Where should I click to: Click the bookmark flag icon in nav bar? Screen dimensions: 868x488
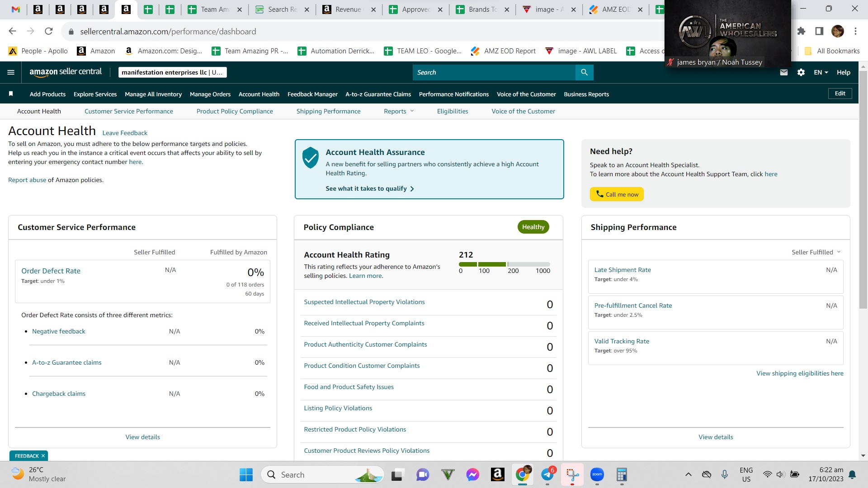click(x=11, y=94)
